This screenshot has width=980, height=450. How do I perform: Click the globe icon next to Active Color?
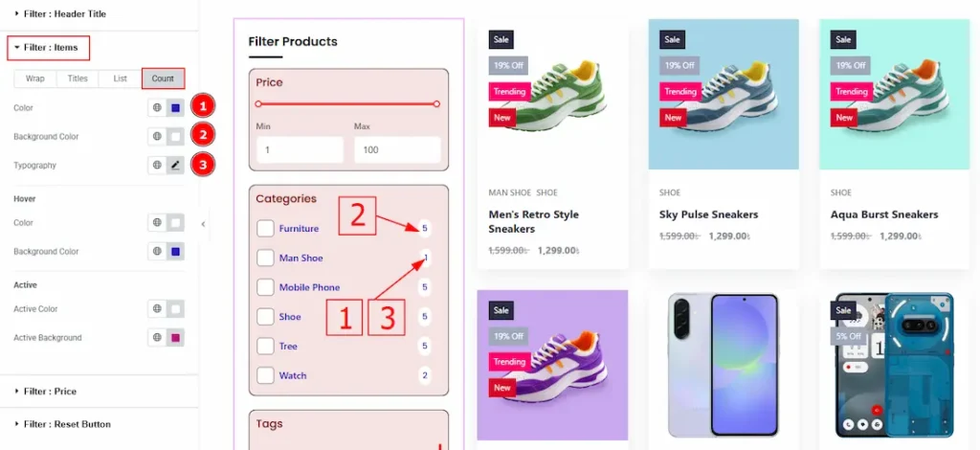[x=157, y=308]
